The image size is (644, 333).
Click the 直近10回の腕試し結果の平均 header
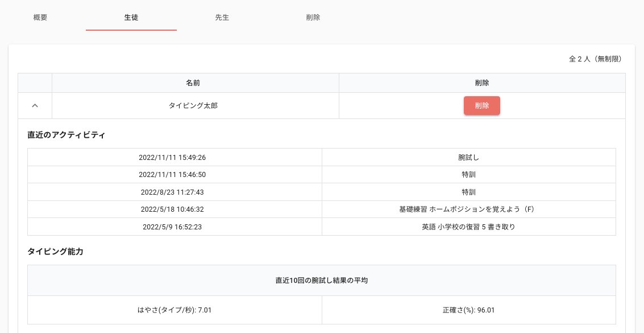(x=321, y=281)
